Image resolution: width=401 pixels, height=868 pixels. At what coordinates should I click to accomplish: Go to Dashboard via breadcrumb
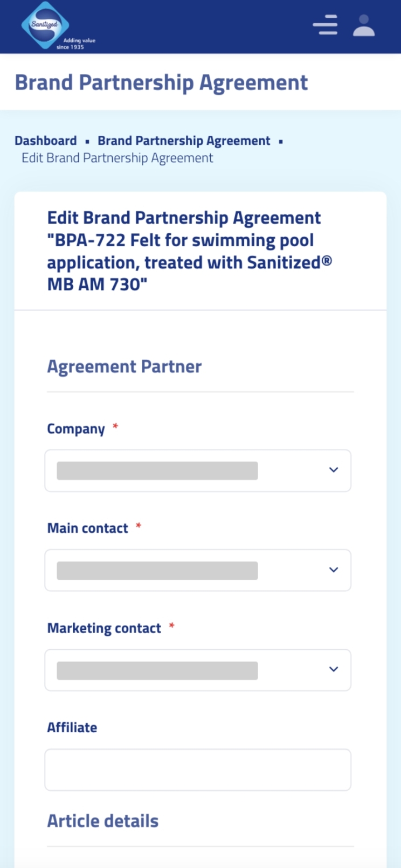tap(46, 141)
